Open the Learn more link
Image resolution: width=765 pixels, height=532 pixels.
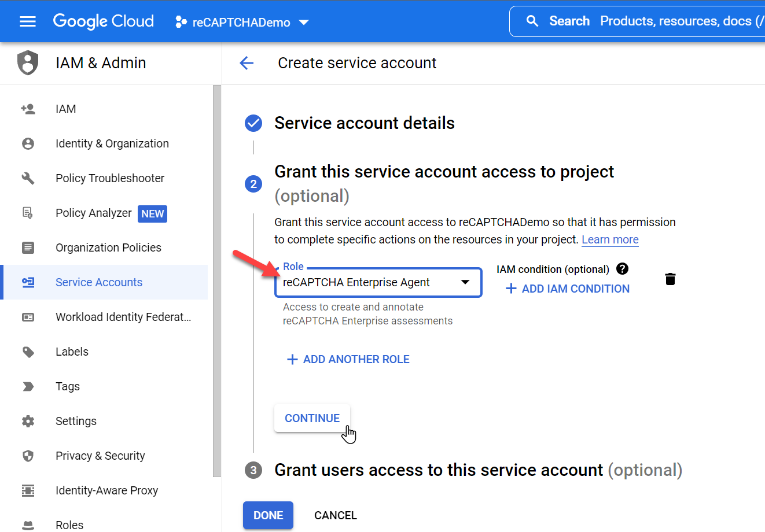[610, 239]
